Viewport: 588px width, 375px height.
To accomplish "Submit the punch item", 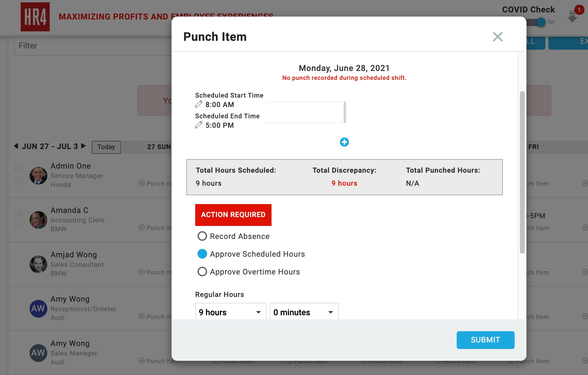I will click(x=485, y=340).
